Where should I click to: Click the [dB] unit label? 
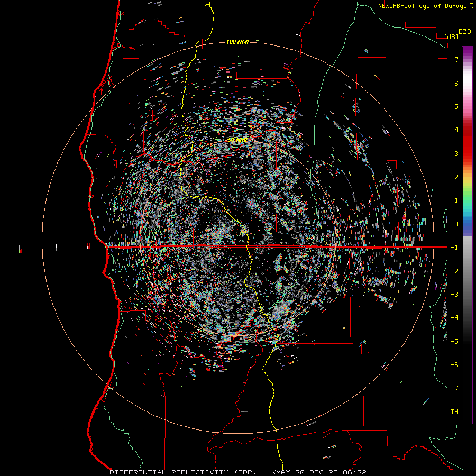452,36
